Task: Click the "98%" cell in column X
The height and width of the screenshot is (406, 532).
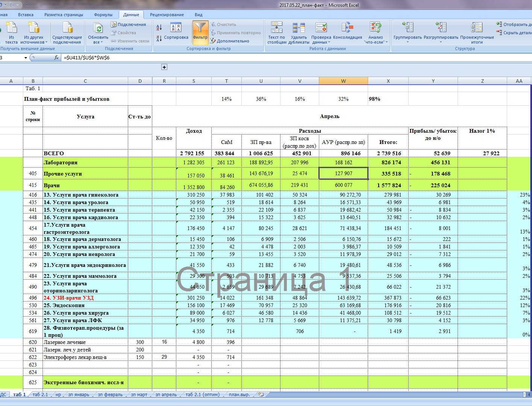Action: coord(388,99)
